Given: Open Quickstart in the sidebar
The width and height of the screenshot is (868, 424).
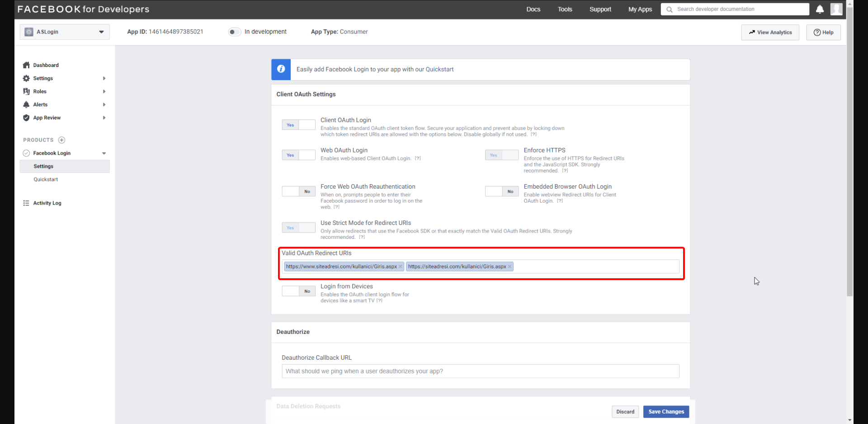Looking at the screenshot, I should tap(46, 179).
